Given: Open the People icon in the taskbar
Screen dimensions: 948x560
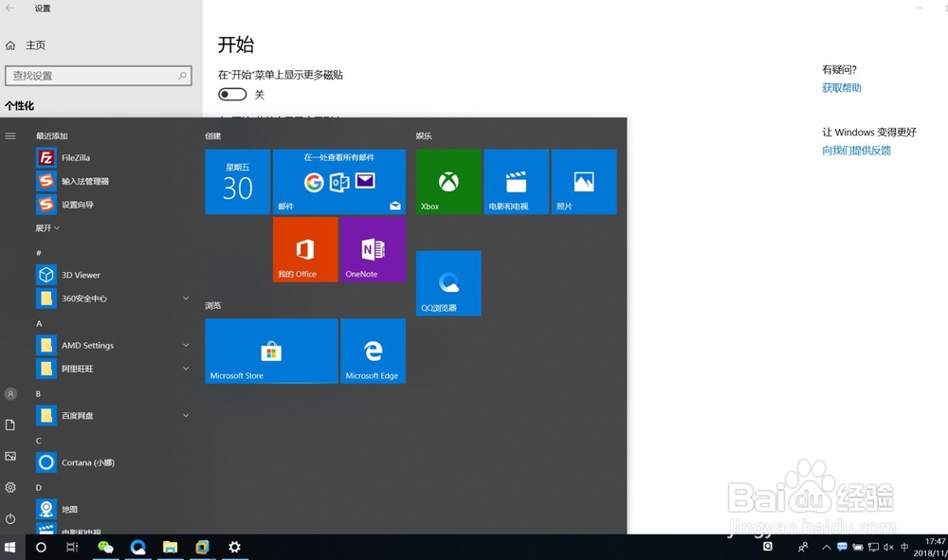Looking at the screenshot, I should [x=803, y=548].
